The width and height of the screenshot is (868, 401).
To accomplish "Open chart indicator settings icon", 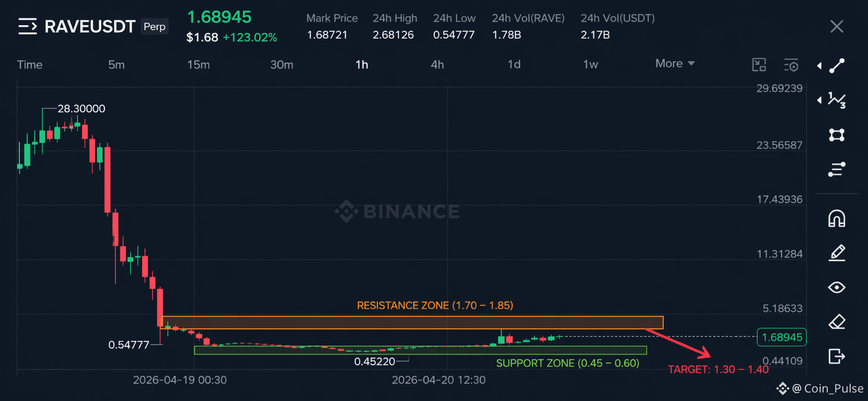I will pyautogui.click(x=791, y=64).
